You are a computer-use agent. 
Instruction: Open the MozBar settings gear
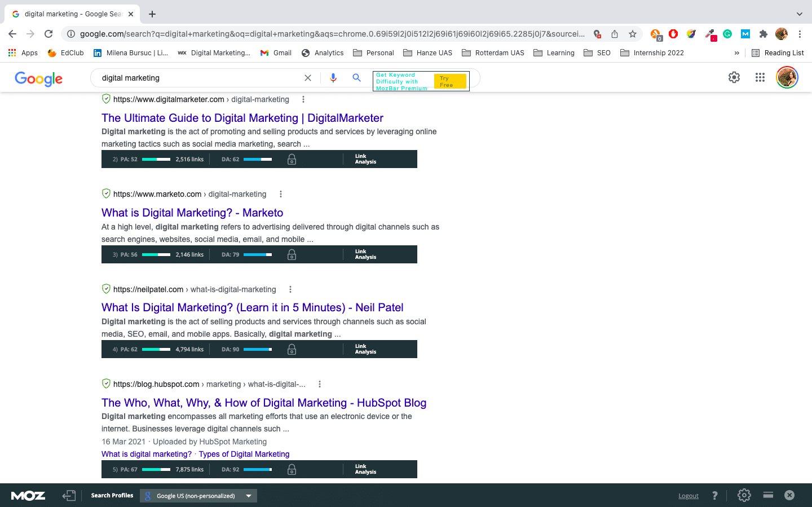(744, 495)
